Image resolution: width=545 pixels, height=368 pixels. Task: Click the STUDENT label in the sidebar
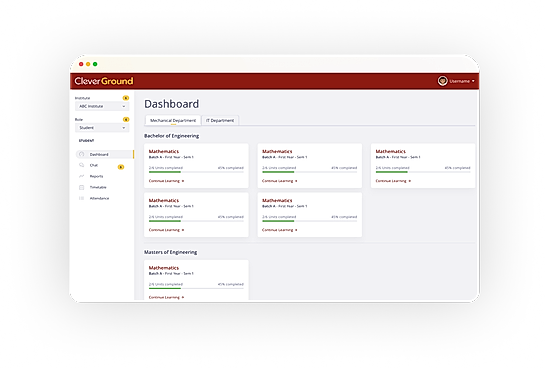[x=86, y=141]
